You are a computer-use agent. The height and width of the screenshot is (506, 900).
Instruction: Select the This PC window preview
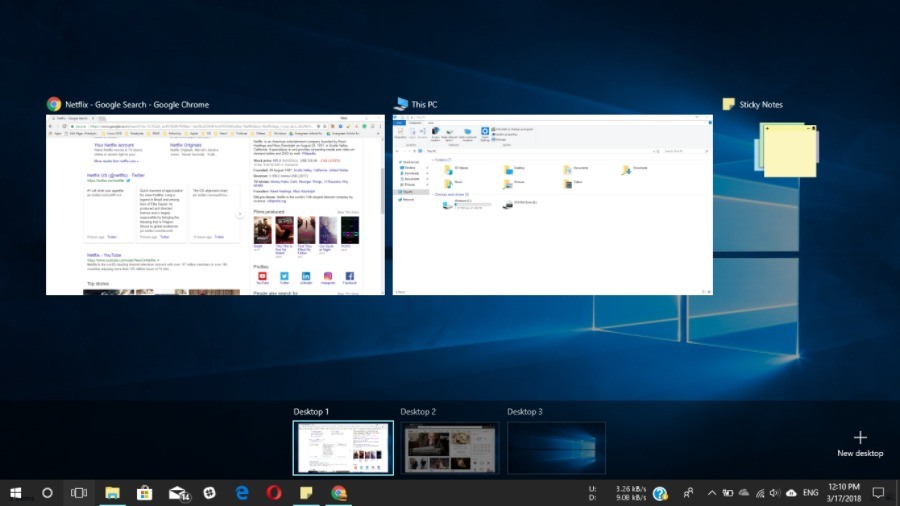553,204
